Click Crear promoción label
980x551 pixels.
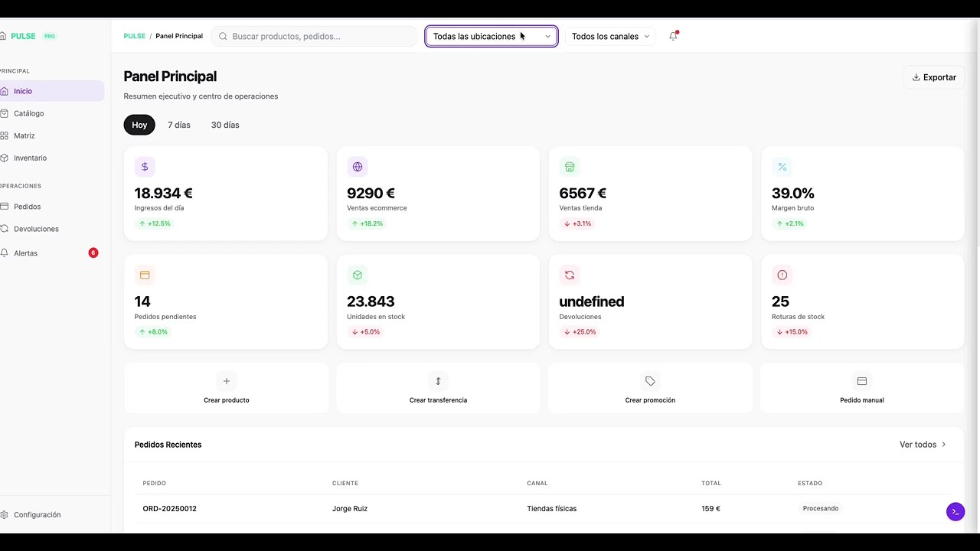tap(650, 400)
